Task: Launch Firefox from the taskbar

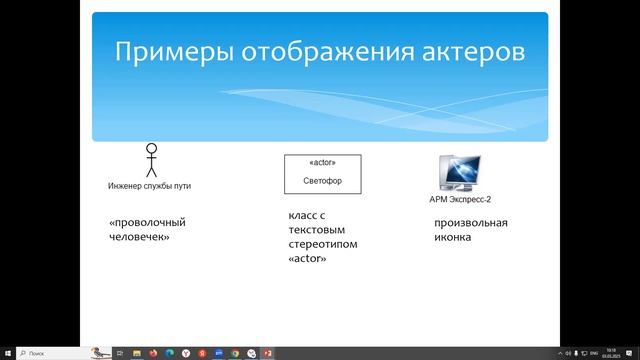Action: point(153,353)
